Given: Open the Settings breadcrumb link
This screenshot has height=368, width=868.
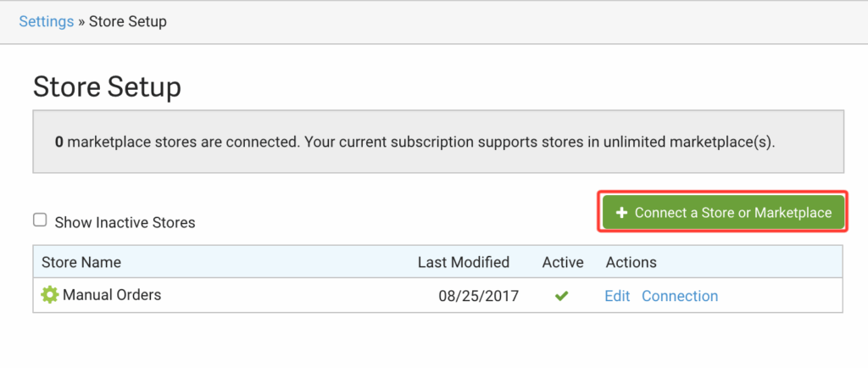Looking at the screenshot, I should coord(46,21).
